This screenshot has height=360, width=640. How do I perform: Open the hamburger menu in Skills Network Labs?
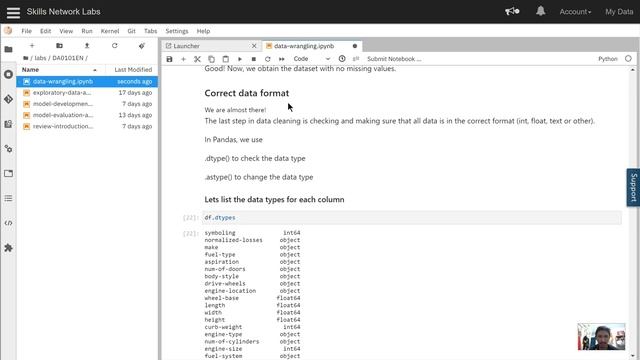13,12
